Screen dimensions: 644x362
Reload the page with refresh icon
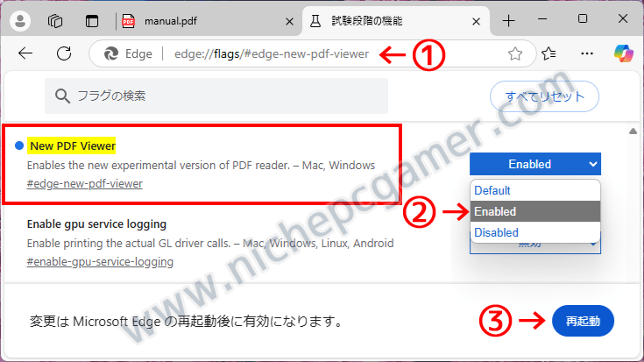click(x=64, y=53)
